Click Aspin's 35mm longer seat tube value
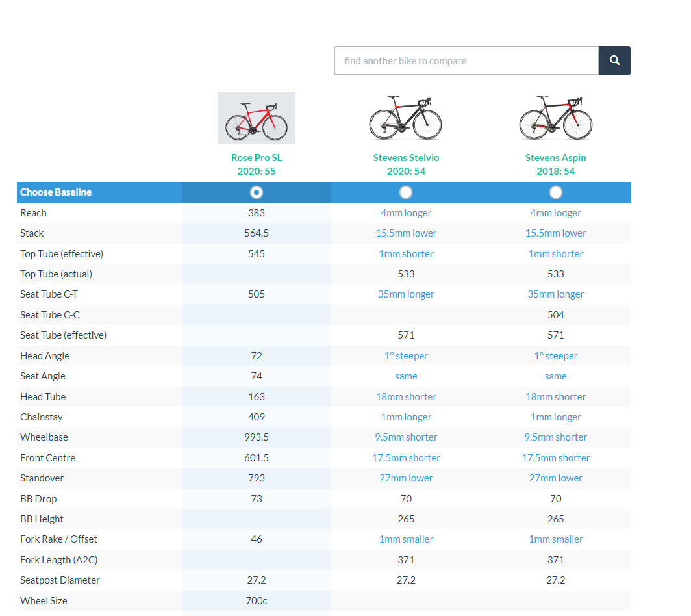The image size is (691, 616). click(556, 294)
